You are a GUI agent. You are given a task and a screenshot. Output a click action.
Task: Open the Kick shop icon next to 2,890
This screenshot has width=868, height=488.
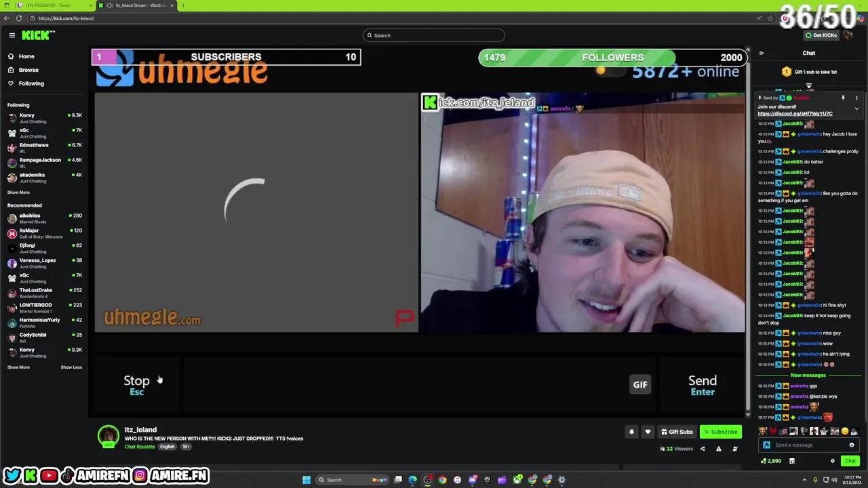(791, 461)
